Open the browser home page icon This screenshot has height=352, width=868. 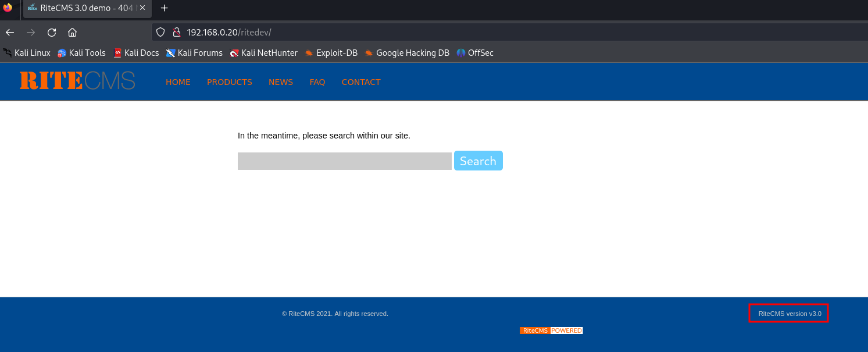coord(73,33)
